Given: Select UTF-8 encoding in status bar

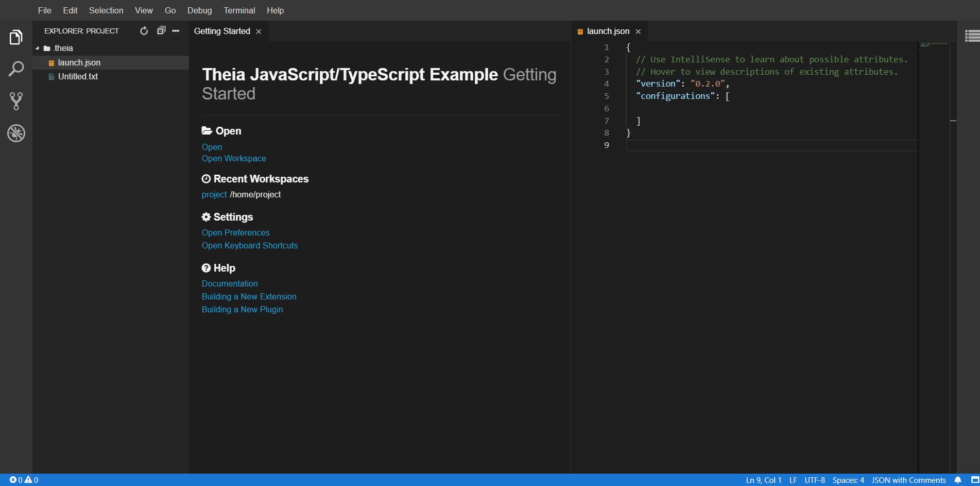Looking at the screenshot, I should pyautogui.click(x=814, y=480).
